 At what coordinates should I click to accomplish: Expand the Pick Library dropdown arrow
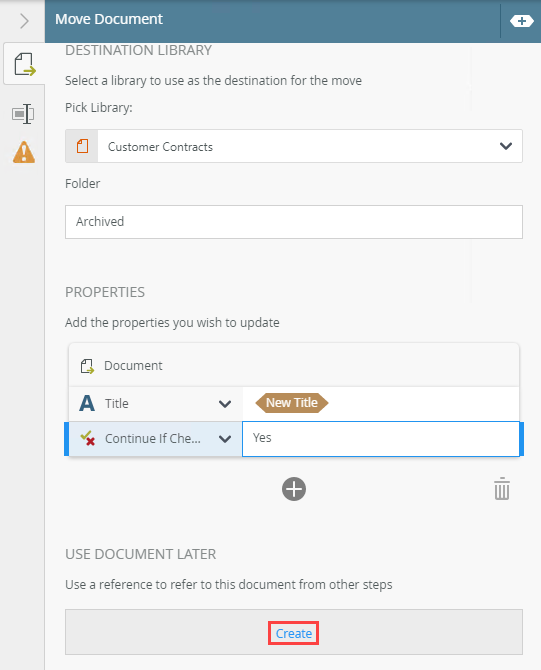(x=506, y=146)
